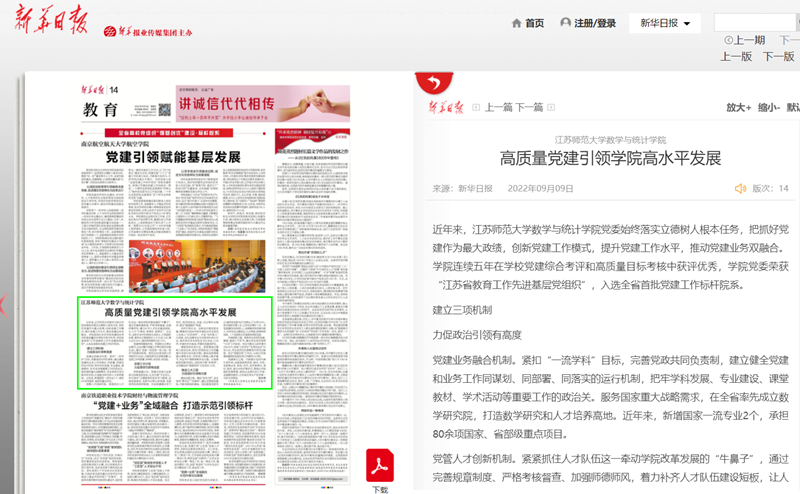The height and width of the screenshot is (494, 800).
Task: Open the 首页 home link
Action: point(534,23)
